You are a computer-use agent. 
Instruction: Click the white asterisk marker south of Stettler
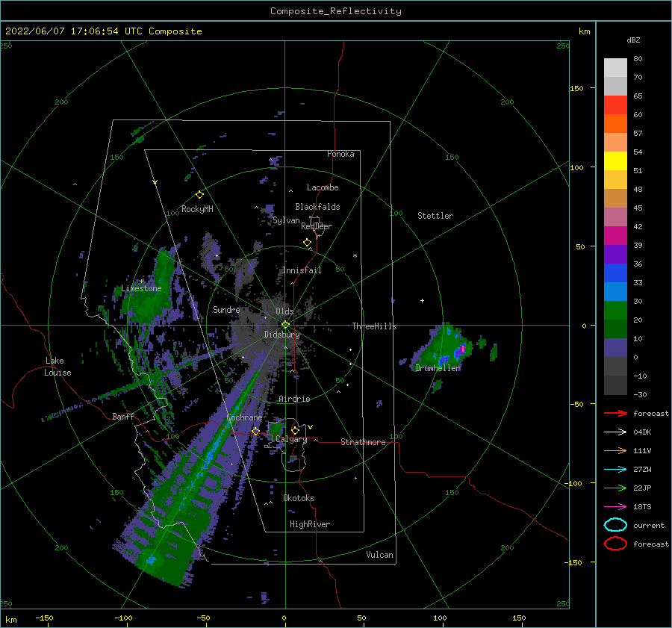(355, 256)
